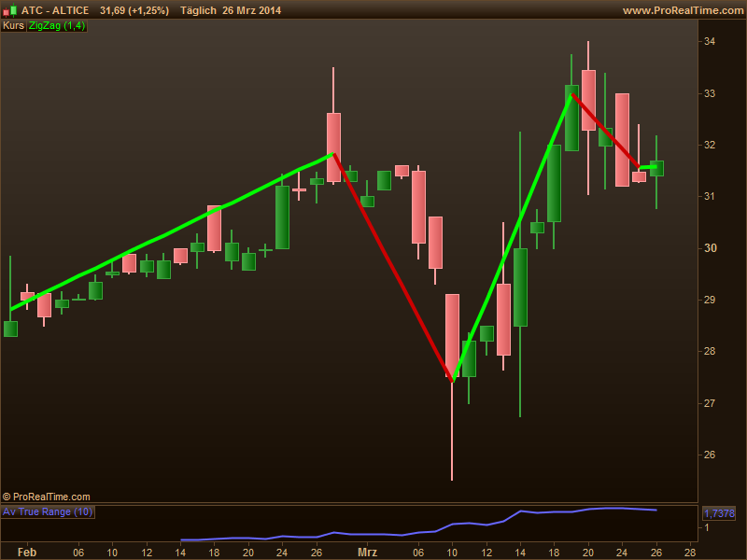
Task: Click the 26 Mrz 2014 date label
Action: point(251,10)
